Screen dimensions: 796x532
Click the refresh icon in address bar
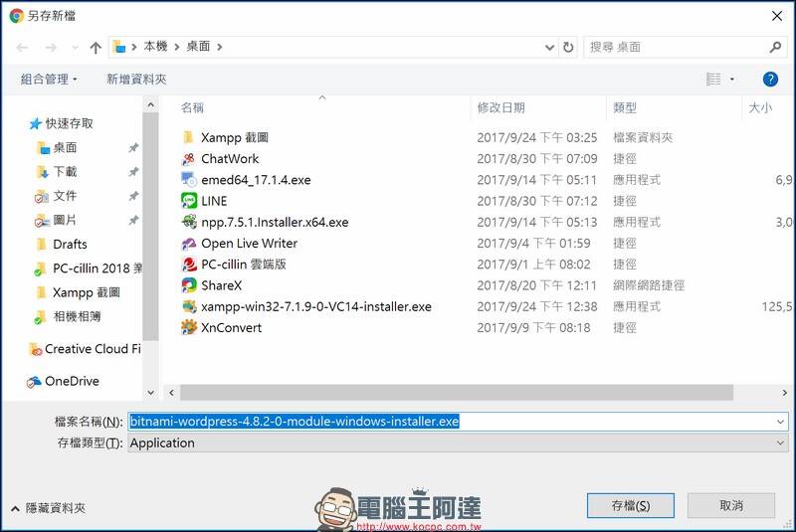pyautogui.click(x=568, y=47)
